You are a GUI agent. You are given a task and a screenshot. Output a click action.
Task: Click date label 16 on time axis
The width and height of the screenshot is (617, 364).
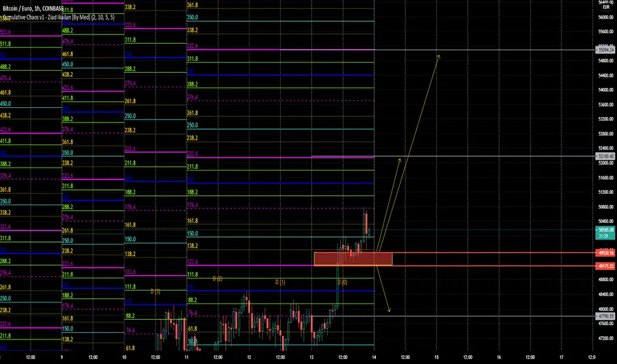[x=498, y=357]
